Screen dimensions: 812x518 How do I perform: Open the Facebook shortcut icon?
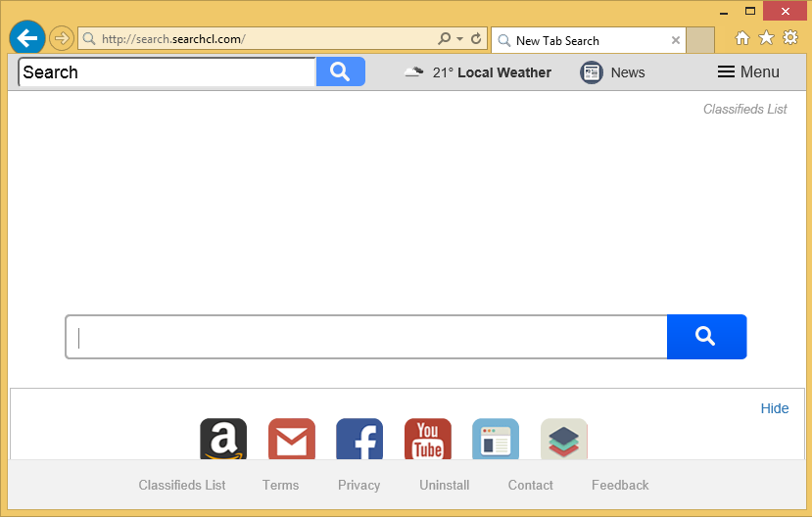[x=359, y=439]
